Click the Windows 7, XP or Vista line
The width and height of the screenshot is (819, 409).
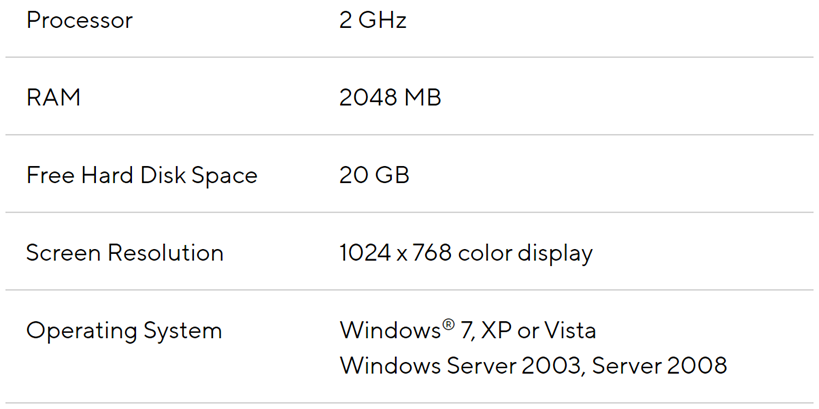point(467,330)
